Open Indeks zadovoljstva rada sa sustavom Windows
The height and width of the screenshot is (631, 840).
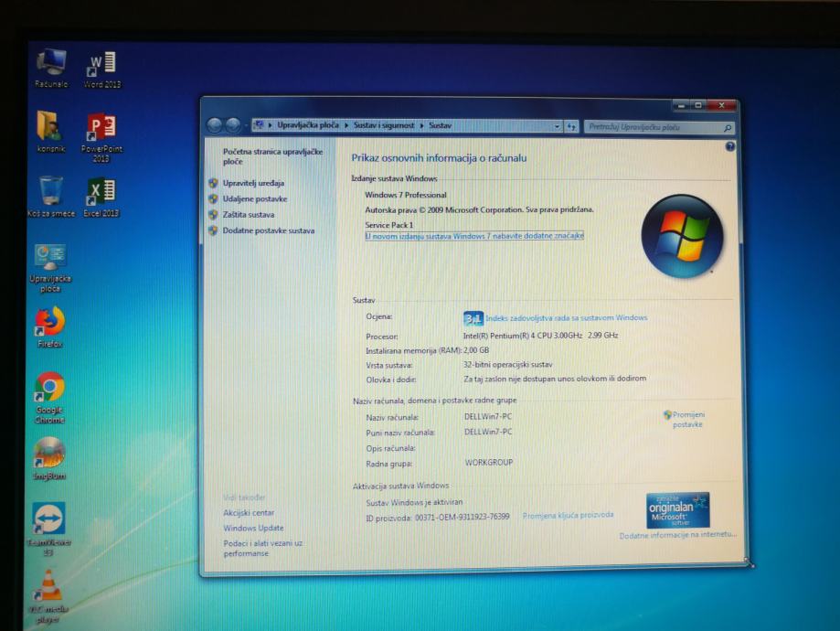[x=567, y=318]
